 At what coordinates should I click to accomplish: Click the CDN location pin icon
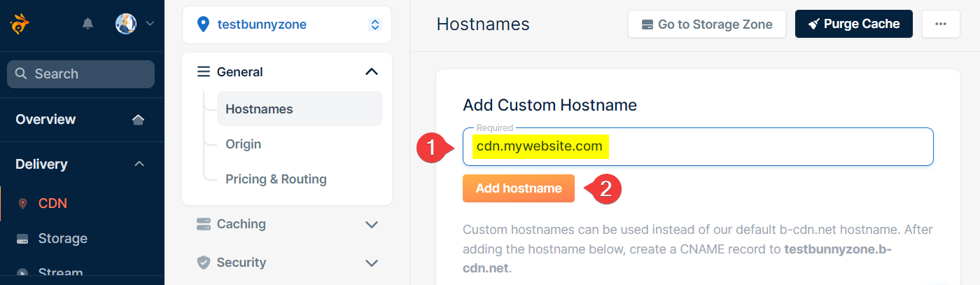pyautogui.click(x=22, y=204)
